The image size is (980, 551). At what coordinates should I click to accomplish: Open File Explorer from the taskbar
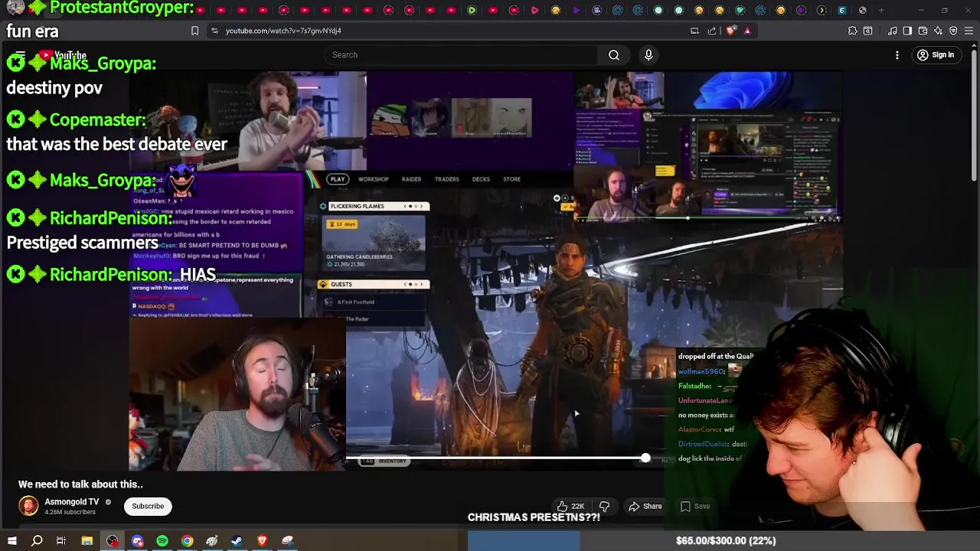point(87,541)
